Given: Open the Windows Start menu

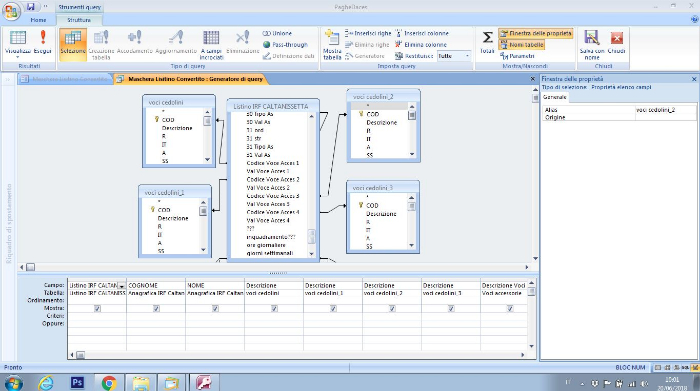Looking at the screenshot, I should (x=12, y=383).
